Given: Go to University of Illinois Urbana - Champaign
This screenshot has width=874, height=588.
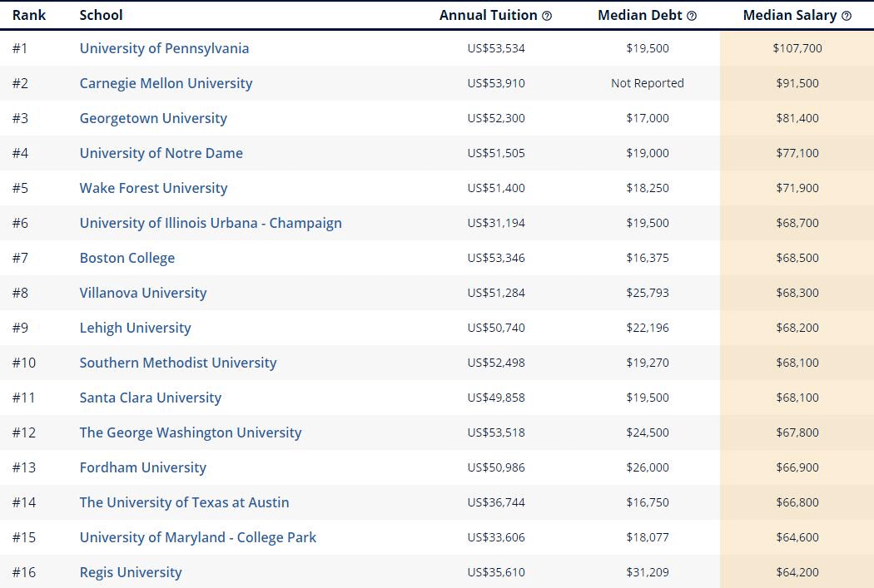Looking at the screenshot, I should click(211, 223).
